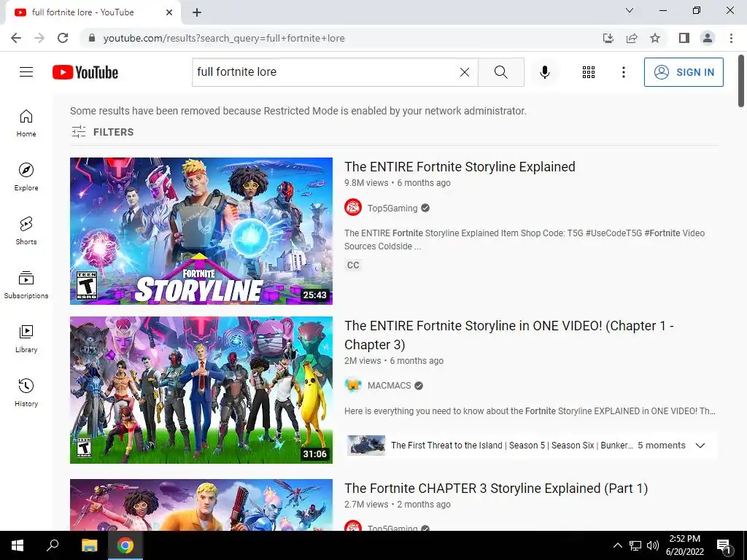Open File Explorer from taskbar

tap(89, 545)
